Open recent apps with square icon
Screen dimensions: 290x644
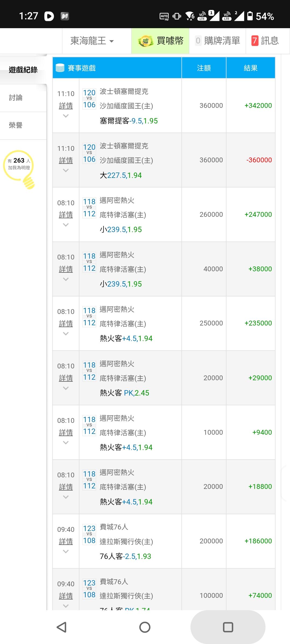click(x=228, y=627)
